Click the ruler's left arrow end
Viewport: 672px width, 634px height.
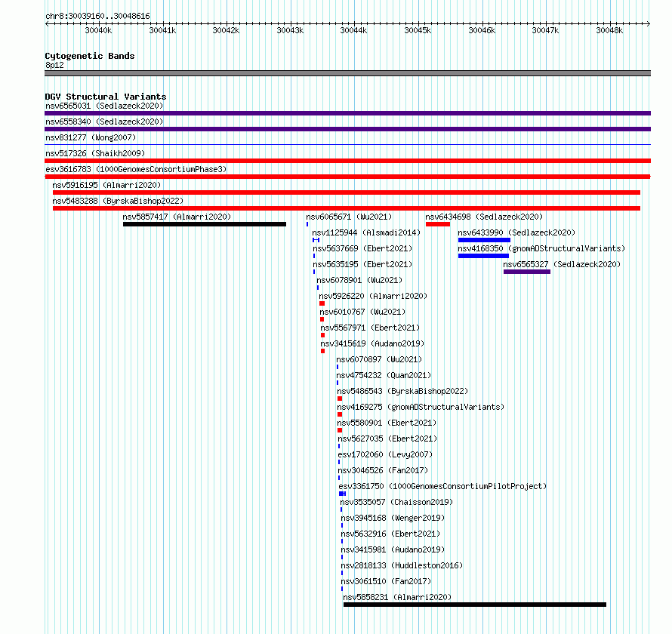47,23
